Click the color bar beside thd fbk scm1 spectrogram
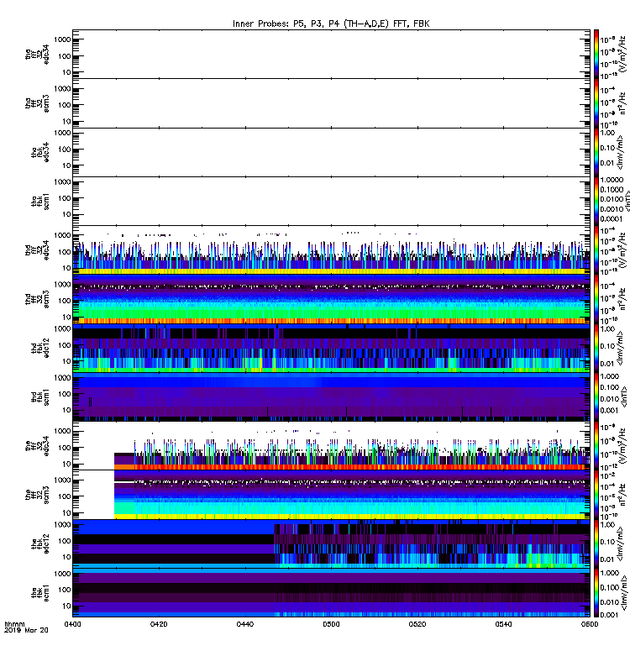The width and height of the screenshot is (630, 672). click(596, 397)
